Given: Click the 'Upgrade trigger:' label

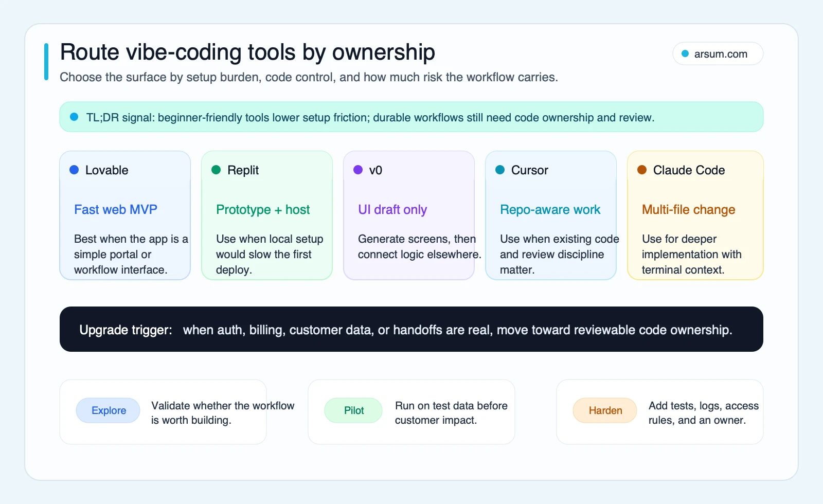Looking at the screenshot, I should click(126, 330).
